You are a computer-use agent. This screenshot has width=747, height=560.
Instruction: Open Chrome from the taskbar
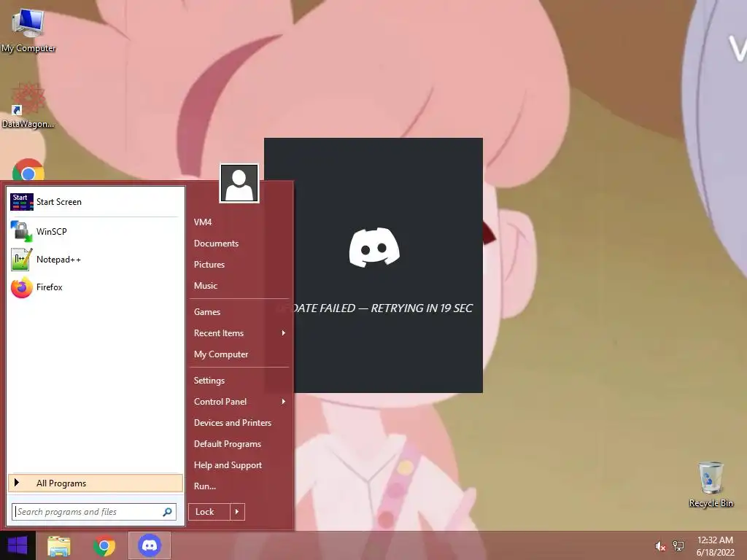coord(104,545)
